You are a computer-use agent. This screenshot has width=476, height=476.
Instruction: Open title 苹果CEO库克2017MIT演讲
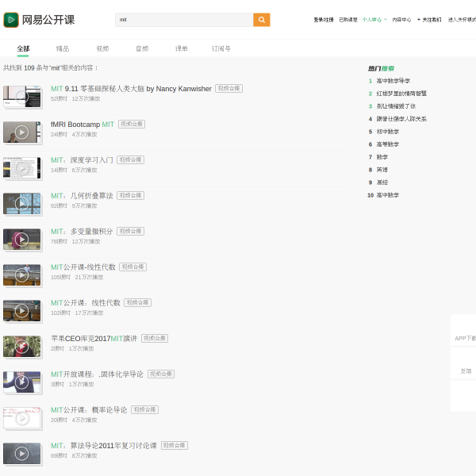point(94,339)
